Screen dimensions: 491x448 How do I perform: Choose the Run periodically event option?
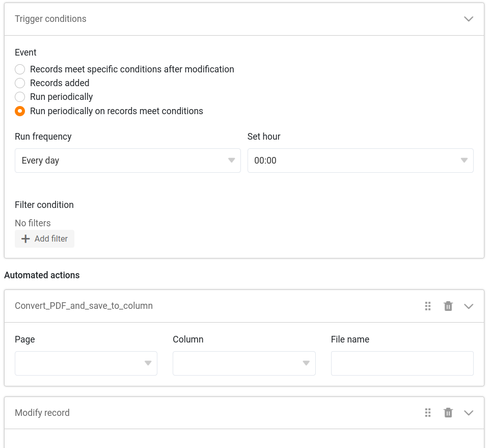[20, 97]
